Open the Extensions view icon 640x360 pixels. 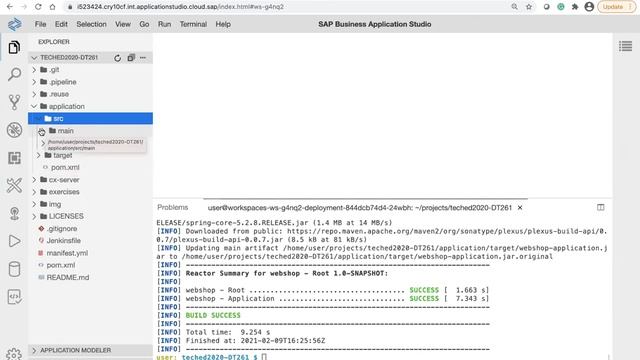(x=14, y=158)
